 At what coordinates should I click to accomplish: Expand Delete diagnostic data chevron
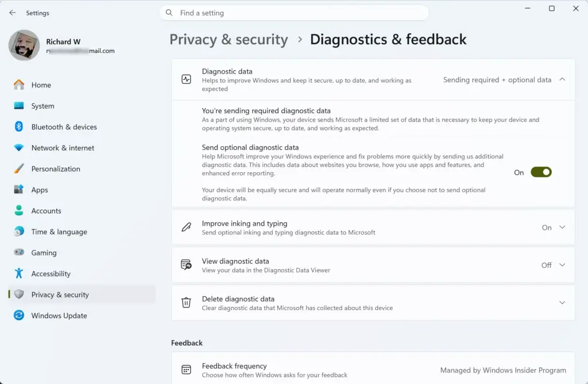point(562,302)
